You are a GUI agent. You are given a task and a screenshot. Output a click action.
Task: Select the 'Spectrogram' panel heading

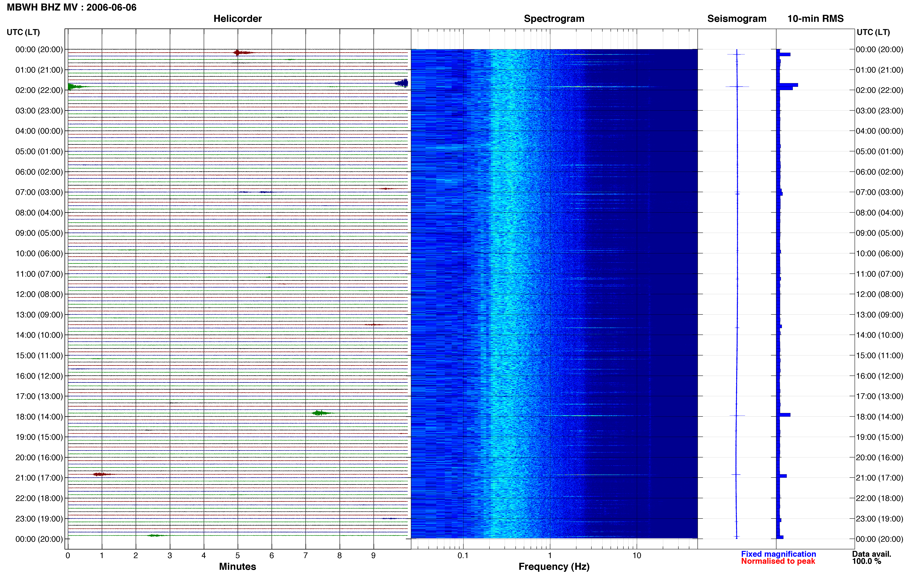pos(554,19)
